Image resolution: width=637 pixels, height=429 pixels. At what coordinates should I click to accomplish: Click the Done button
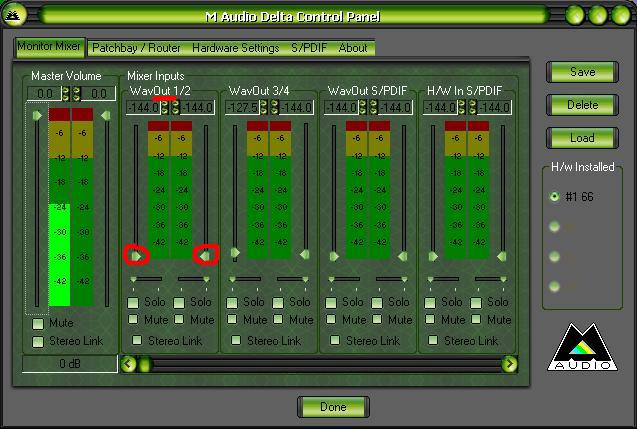click(333, 407)
